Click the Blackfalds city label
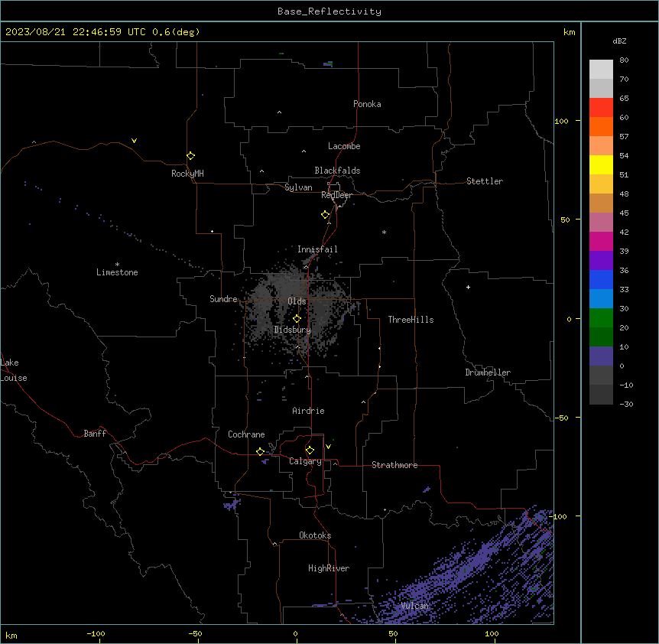Screen dimensions: 659x644 click(x=337, y=171)
